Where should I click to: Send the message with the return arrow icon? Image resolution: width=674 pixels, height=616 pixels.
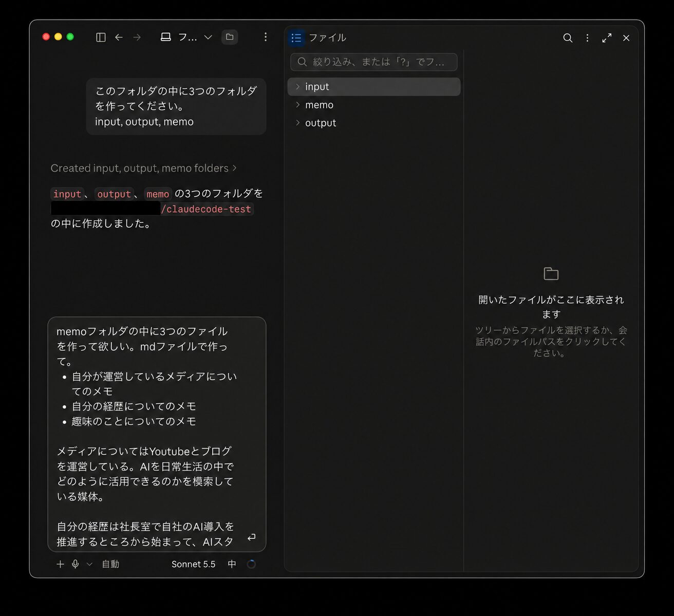click(251, 537)
